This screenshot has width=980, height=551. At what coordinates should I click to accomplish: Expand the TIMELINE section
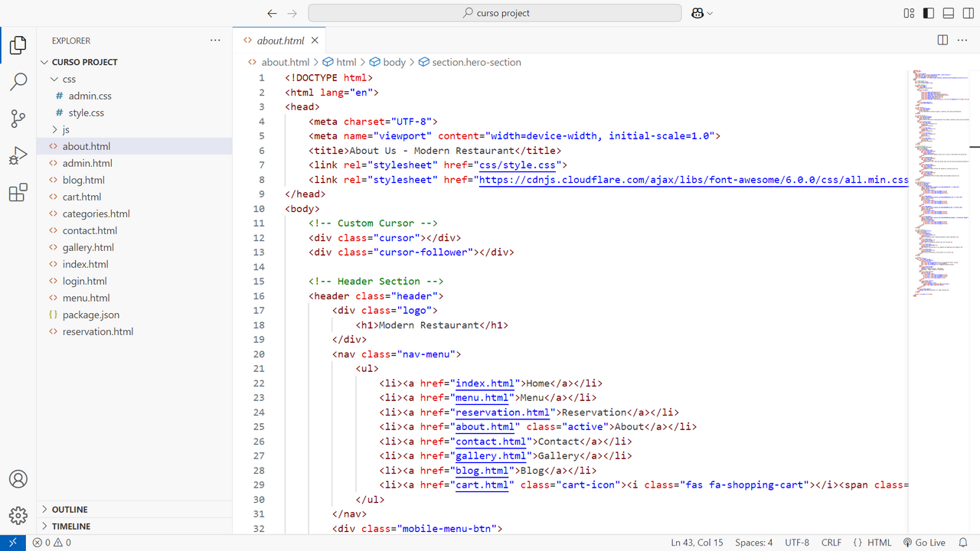(135, 526)
